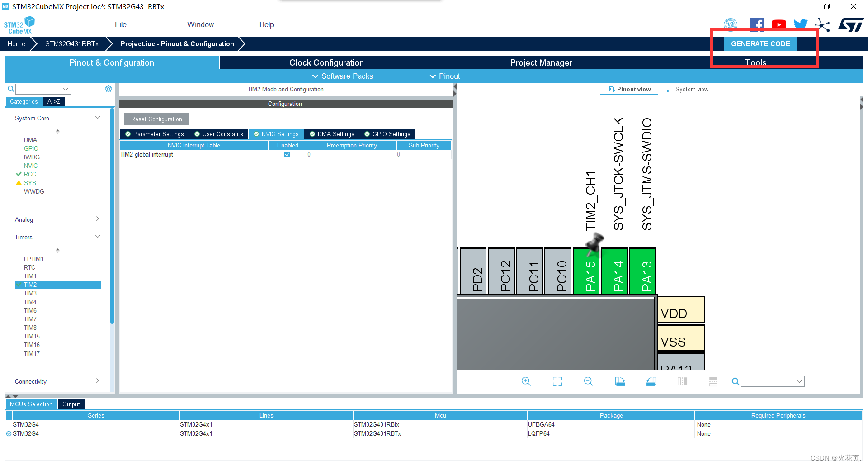This screenshot has width=868, height=466.
Task: Select the PC10 pin
Action: click(558, 271)
